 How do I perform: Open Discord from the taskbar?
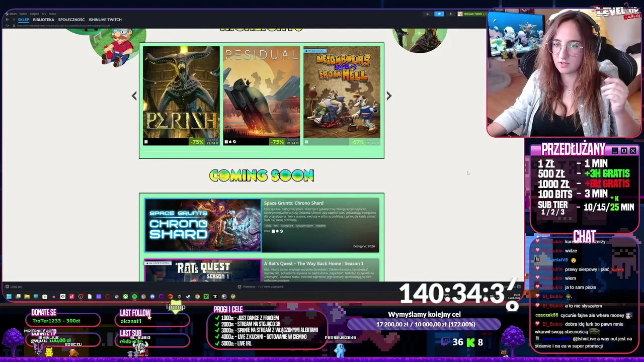tap(152, 297)
